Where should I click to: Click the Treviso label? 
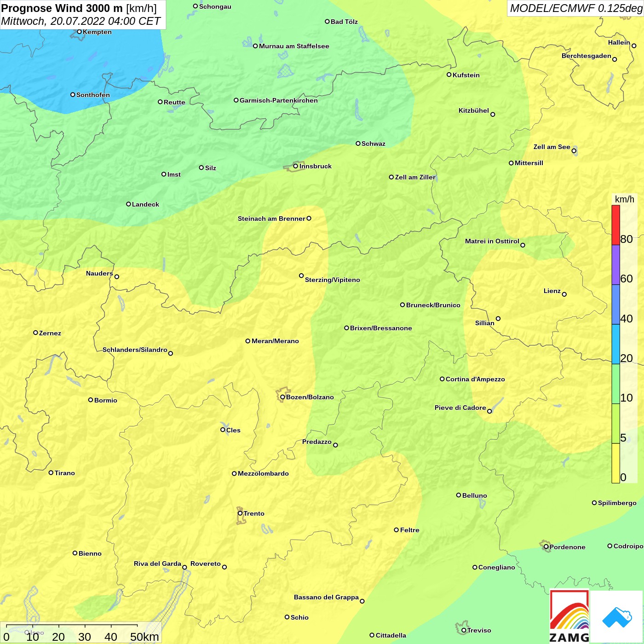point(479,630)
